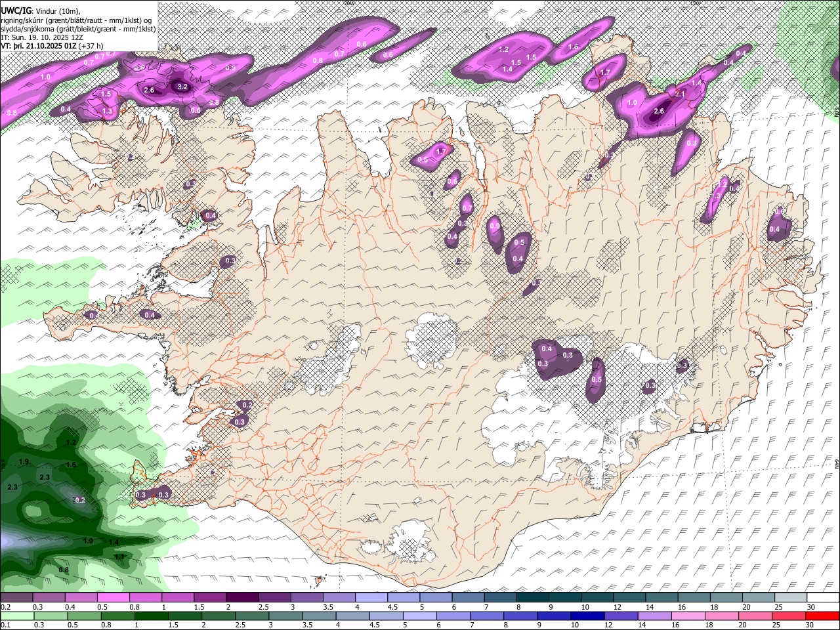Click the '(+37 h)' forecast offset text
Viewport: 840px width, 630px height.
click(x=91, y=46)
